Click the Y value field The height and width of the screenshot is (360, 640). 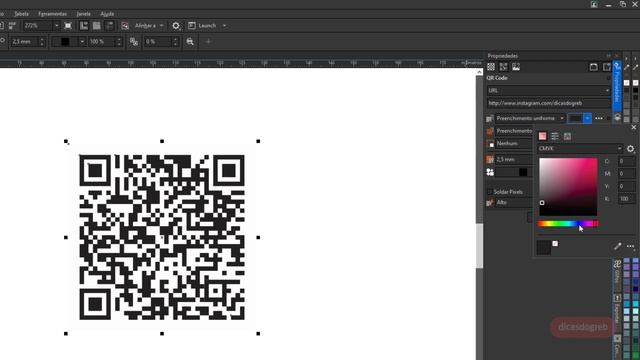(x=627, y=187)
